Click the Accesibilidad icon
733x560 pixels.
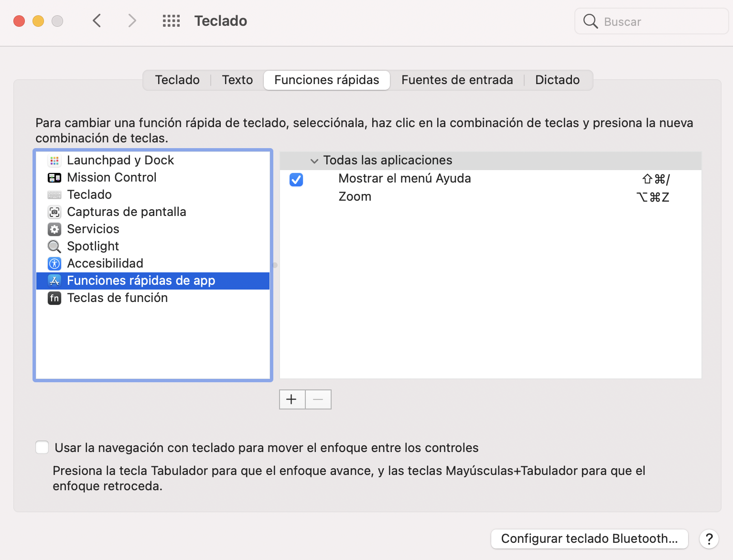coord(54,264)
